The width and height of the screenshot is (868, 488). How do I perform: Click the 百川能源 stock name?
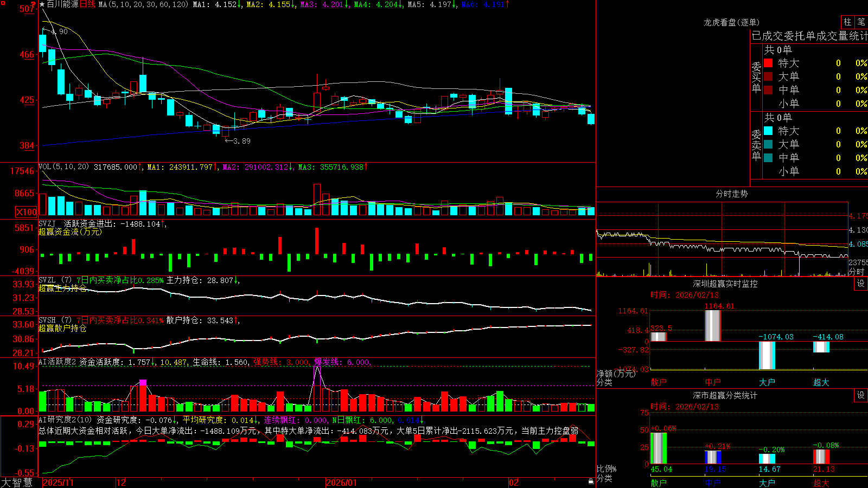[62, 4]
